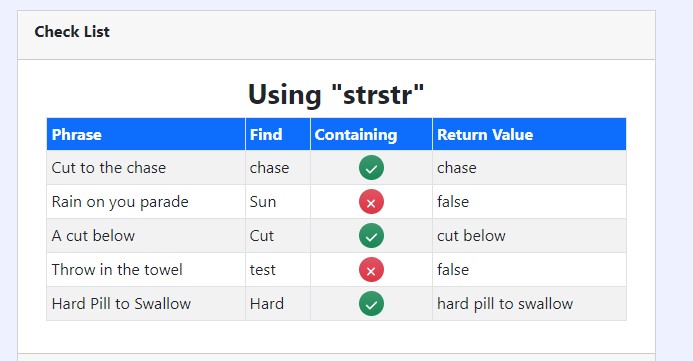693x361 pixels.
Task: Click green checkmark icon in chase row
Action: coord(371,168)
